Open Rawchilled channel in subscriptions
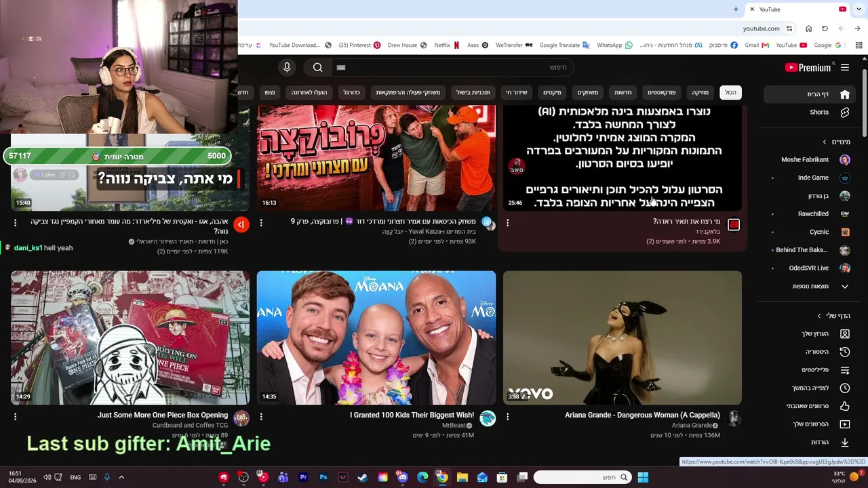This screenshot has height=488, width=868. [x=811, y=214]
